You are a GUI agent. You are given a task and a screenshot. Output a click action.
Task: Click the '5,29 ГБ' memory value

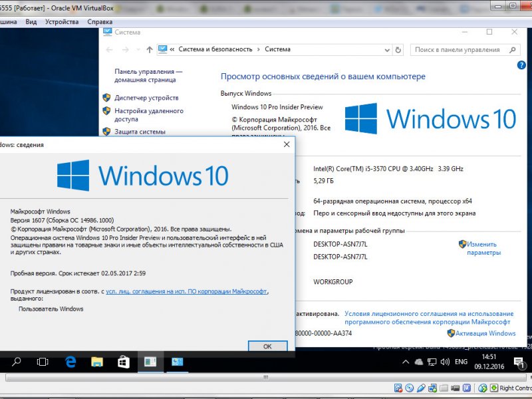pyautogui.click(x=323, y=181)
